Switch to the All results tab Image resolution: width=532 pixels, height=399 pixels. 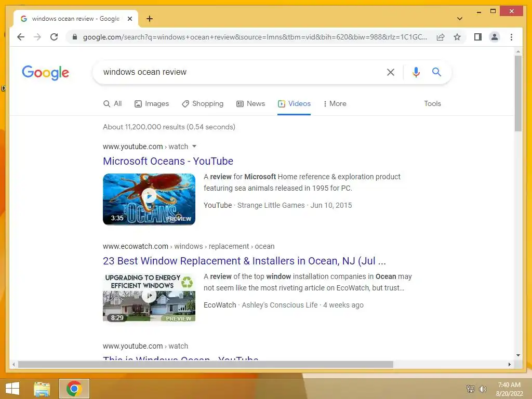112,103
